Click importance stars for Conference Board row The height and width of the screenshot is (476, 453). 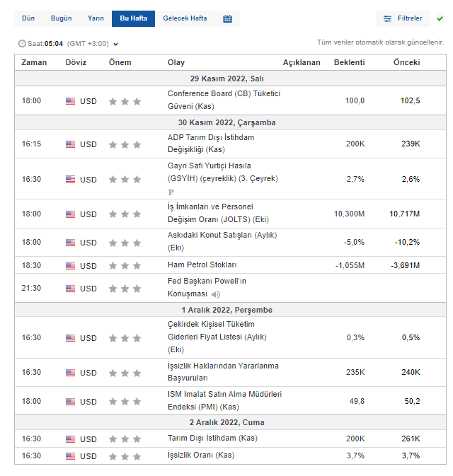125,101
